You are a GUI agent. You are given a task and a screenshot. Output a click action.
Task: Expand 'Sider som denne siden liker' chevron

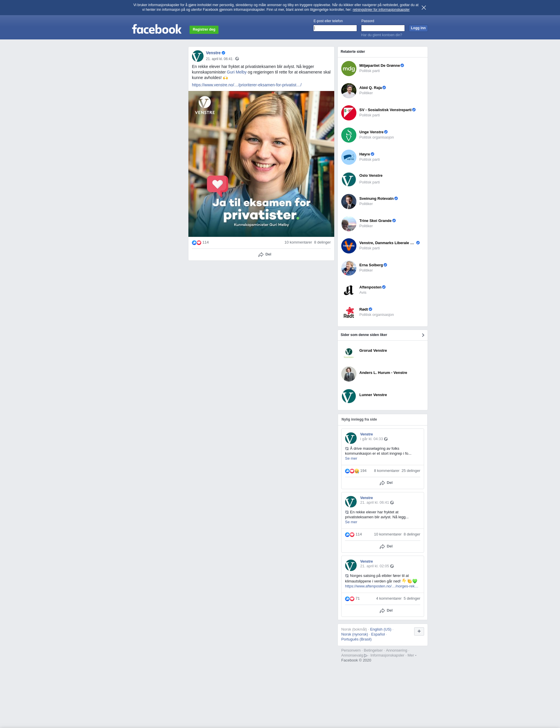423,335
